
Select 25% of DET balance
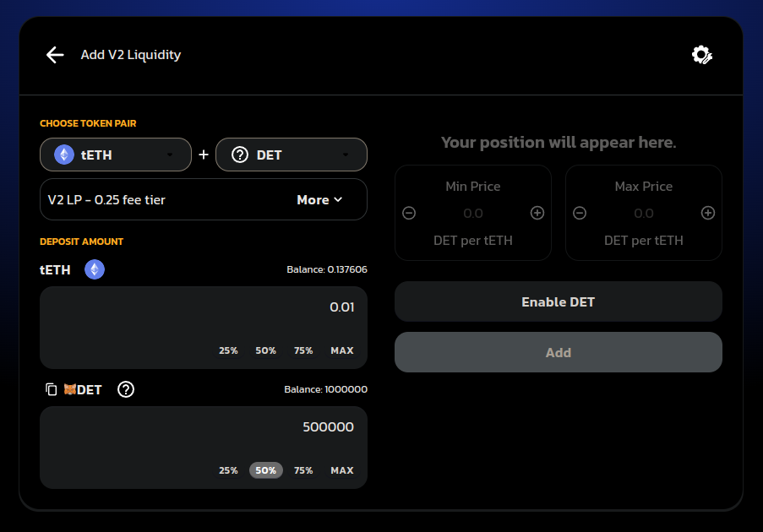point(228,470)
